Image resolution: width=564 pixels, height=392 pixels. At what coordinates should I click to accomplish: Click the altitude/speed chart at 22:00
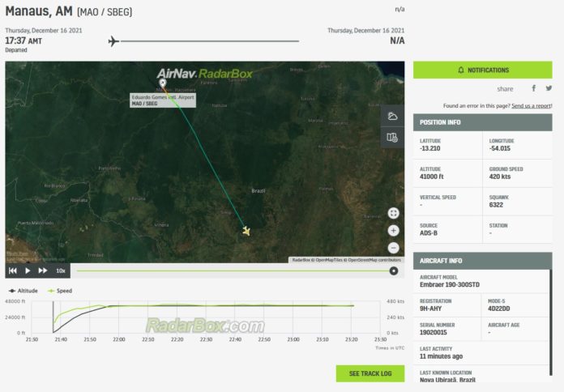118,317
